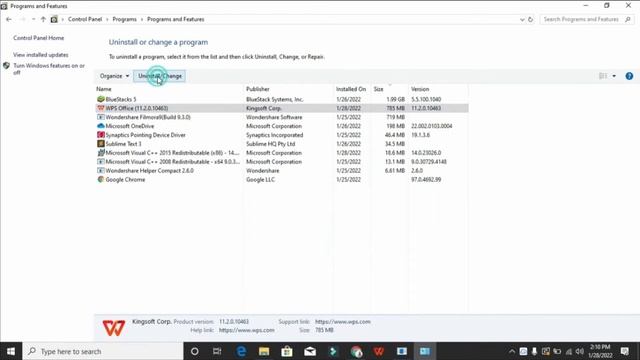This screenshot has height=360, width=640.
Task: Click the Google Chrome program icon
Action: click(101, 180)
